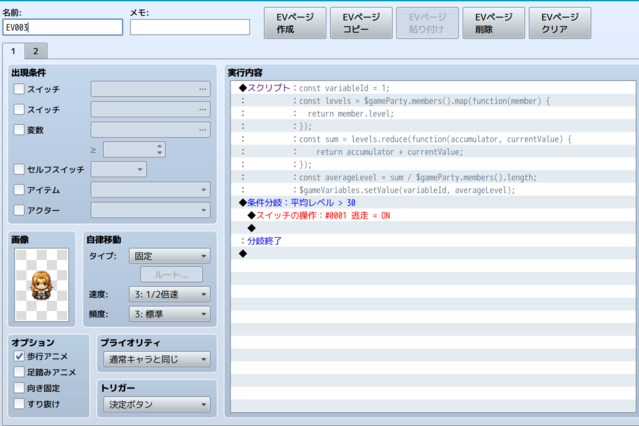Open the 変数 selector ellipsis field
The width and height of the screenshot is (639, 426).
(150, 130)
